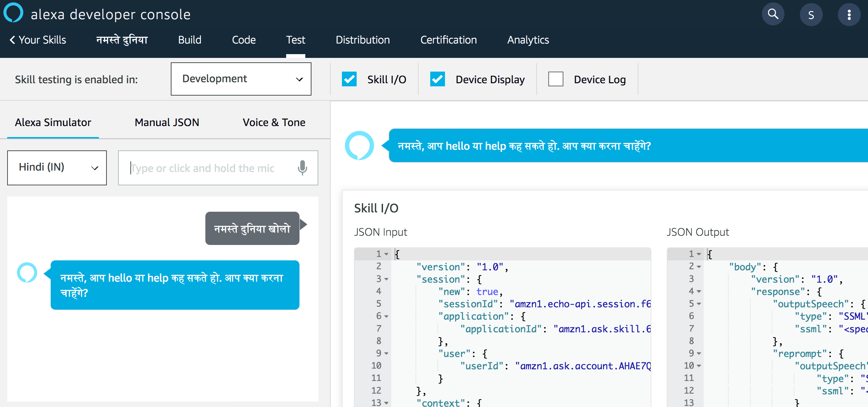Click the Alexa icon beside the top response bubble
The width and height of the screenshot is (868, 407).
(359, 145)
